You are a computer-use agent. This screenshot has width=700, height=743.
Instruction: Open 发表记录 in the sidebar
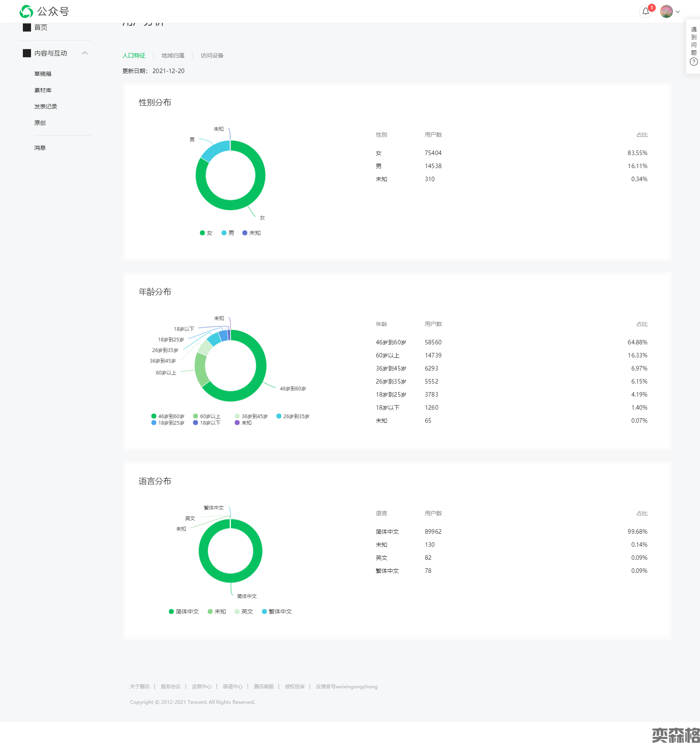coord(46,106)
